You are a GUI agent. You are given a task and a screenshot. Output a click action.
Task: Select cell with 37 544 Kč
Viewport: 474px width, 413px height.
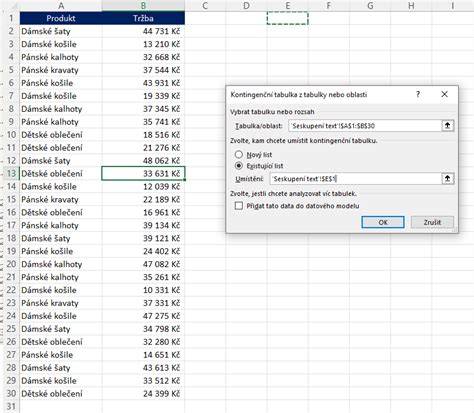pos(143,70)
